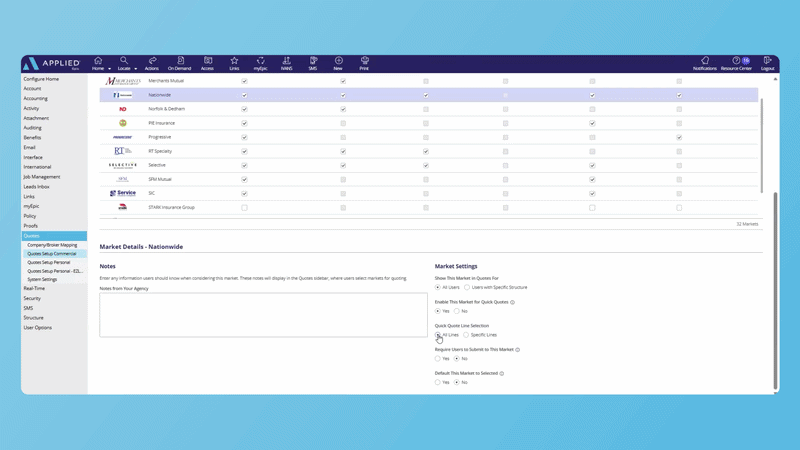The height and width of the screenshot is (450, 800).
Task: Click the Applied Epic logo
Action: 52,64
